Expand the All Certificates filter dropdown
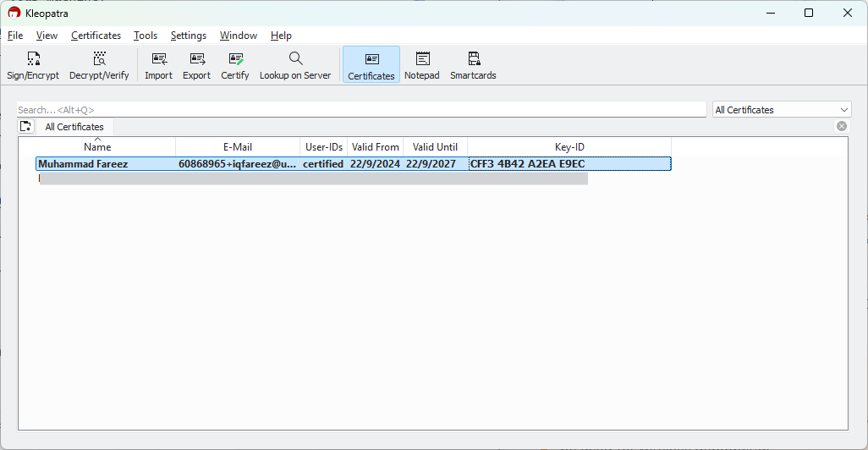868x450 pixels. pos(782,110)
